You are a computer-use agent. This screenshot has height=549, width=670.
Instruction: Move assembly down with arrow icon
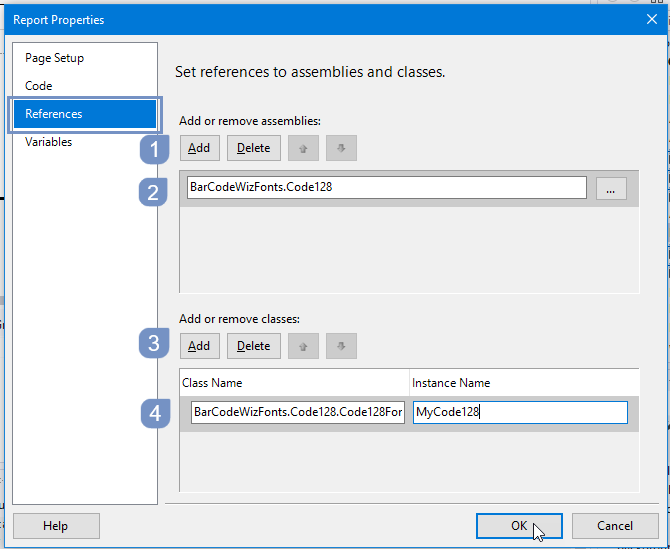point(341,148)
